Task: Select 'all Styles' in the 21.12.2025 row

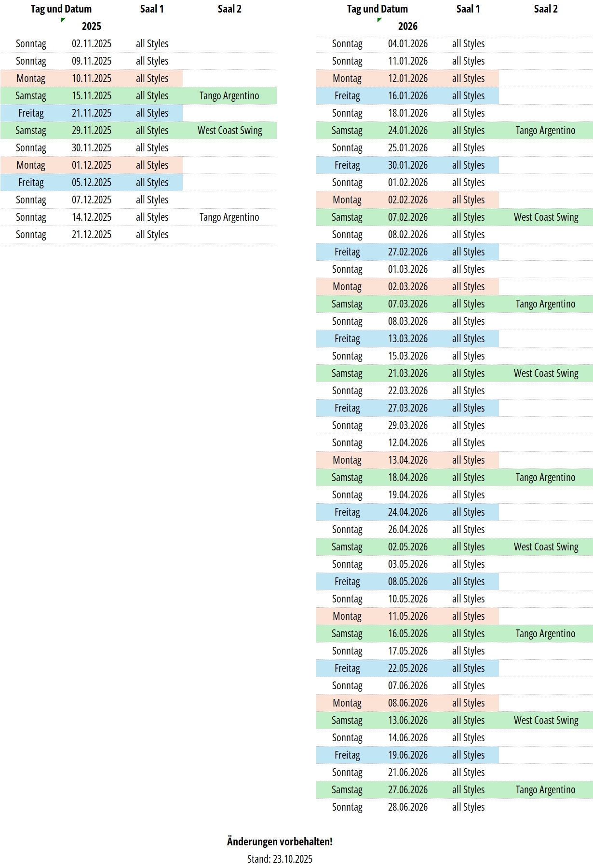Action: point(152,235)
